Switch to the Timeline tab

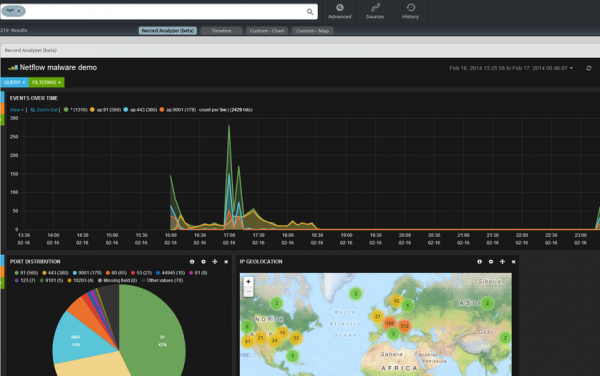[x=221, y=31]
